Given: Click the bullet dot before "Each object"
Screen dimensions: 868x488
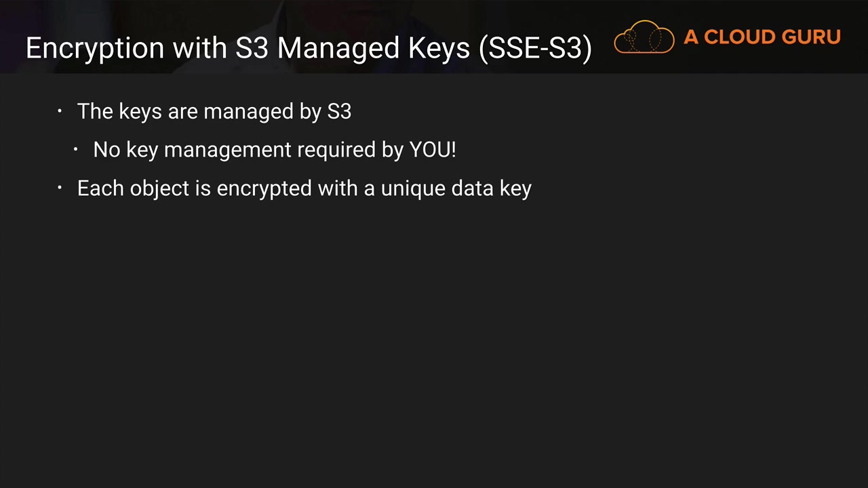Looking at the screenshot, I should 60,188.
